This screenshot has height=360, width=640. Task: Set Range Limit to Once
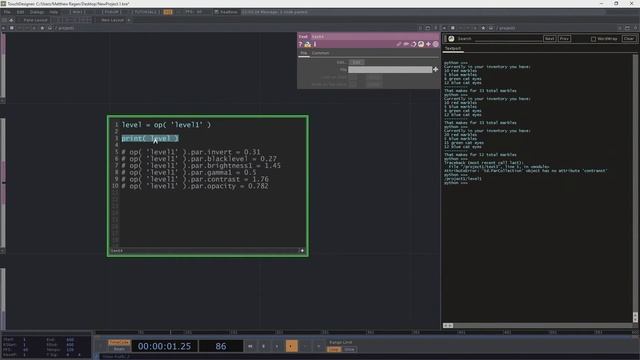pos(349,349)
